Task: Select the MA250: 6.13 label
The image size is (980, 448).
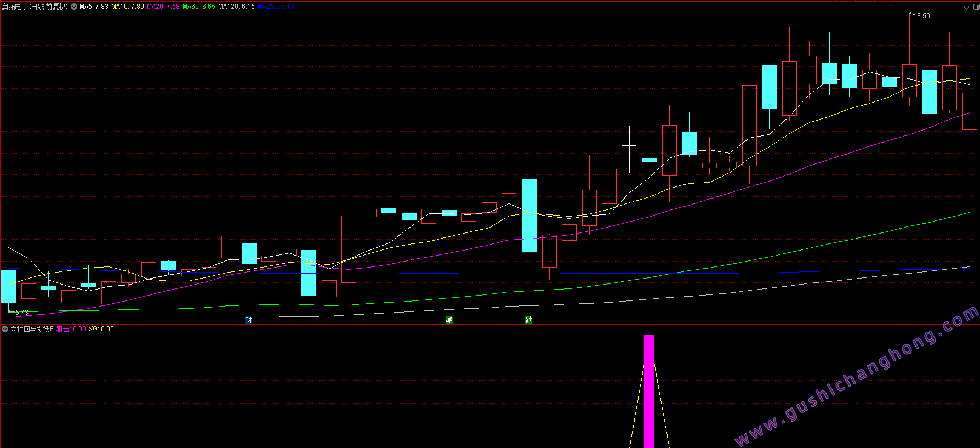Action: 276,7
